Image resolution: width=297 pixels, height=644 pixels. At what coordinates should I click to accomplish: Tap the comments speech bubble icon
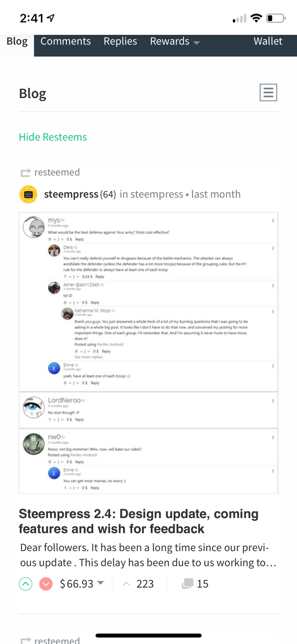coord(187,584)
